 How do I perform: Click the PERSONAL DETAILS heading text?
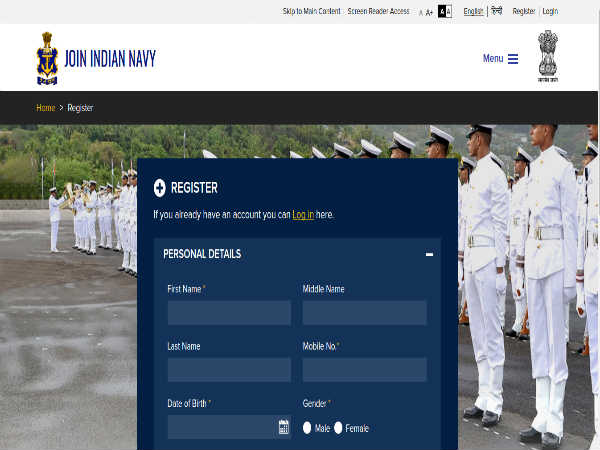click(202, 254)
